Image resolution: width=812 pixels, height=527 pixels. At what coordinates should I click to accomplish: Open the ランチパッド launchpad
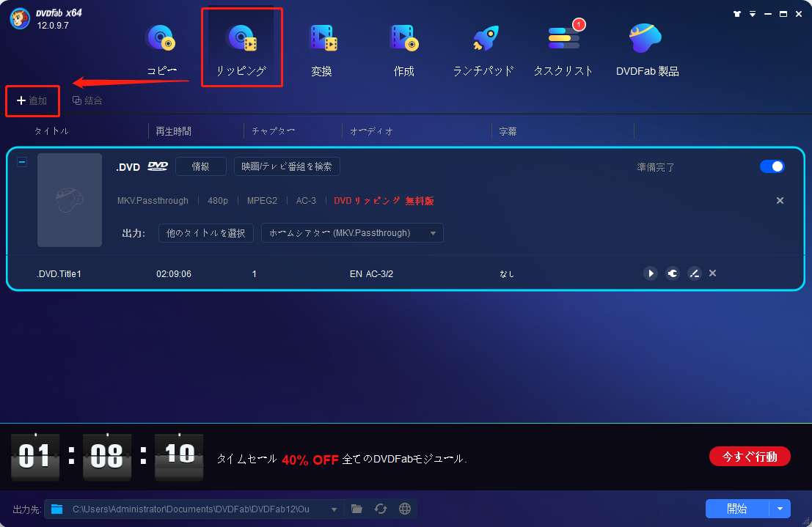(x=483, y=50)
